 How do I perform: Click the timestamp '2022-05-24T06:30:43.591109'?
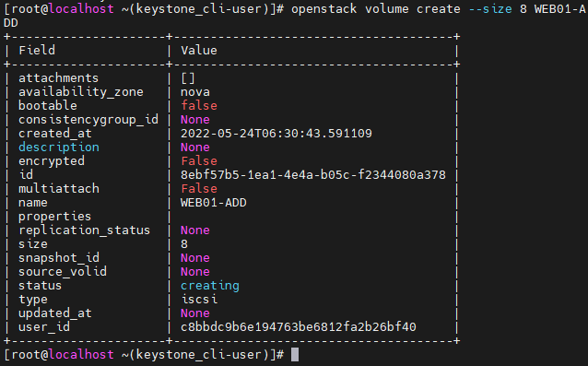click(x=276, y=134)
